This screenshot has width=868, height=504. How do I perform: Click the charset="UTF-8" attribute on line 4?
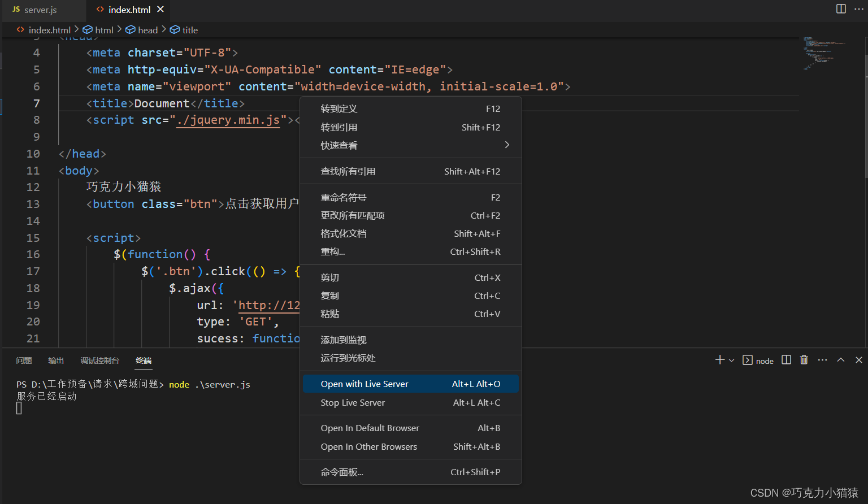180,53
